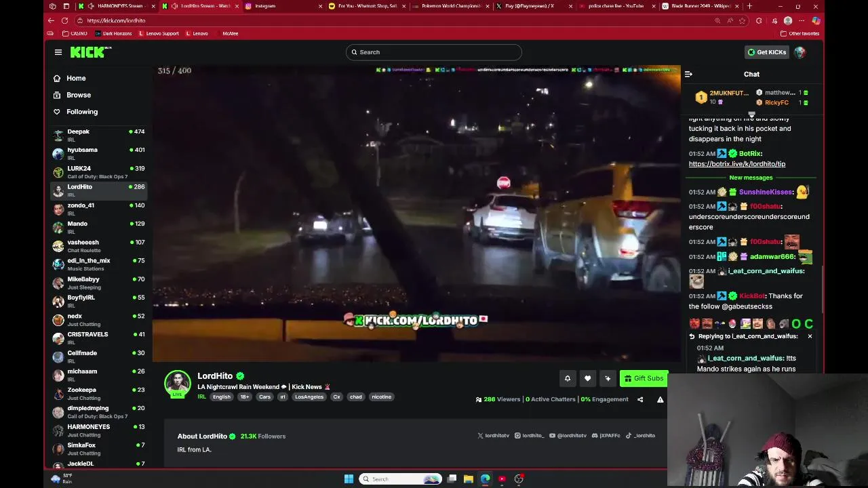Click the Gift Subs button
868x488 pixels.
(644, 379)
